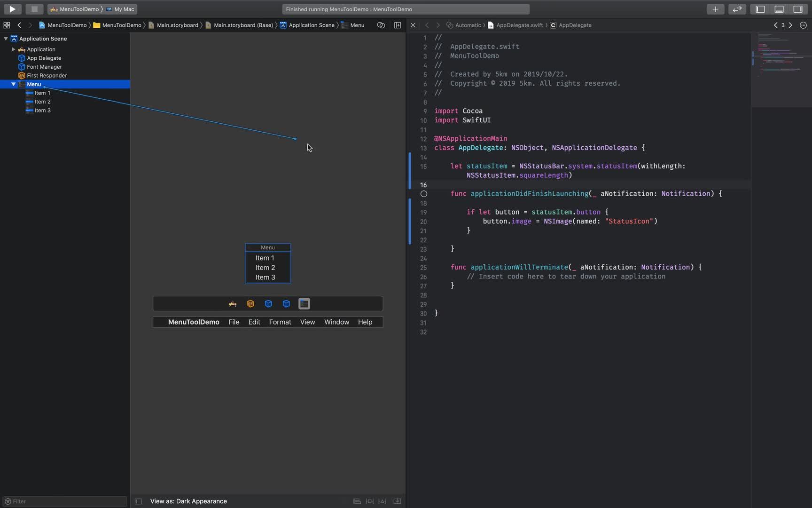This screenshot has height=508, width=812.
Task: Select the Application icon in scene dock
Action: 233,304
